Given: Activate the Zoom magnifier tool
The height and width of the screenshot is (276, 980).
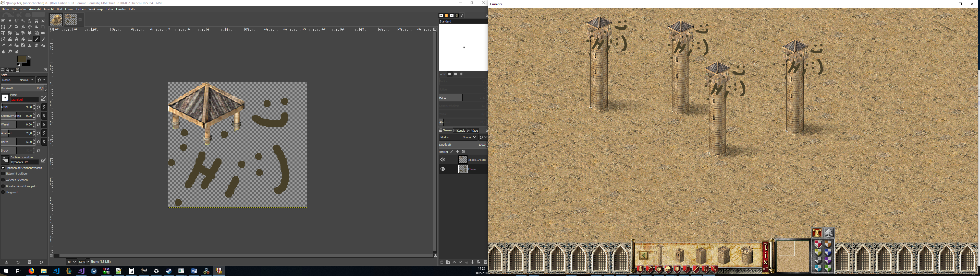Looking at the screenshot, I should [x=17, y=27].
